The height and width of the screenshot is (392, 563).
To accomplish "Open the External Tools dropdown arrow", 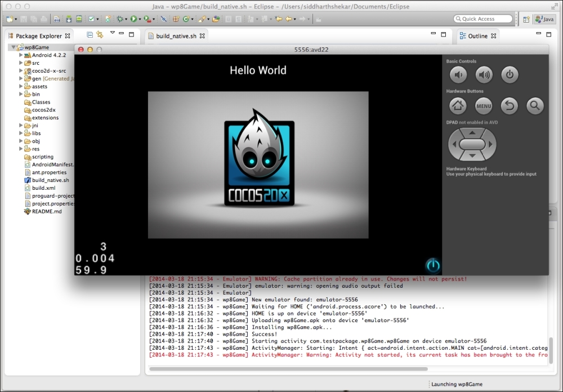I will 154,19.
